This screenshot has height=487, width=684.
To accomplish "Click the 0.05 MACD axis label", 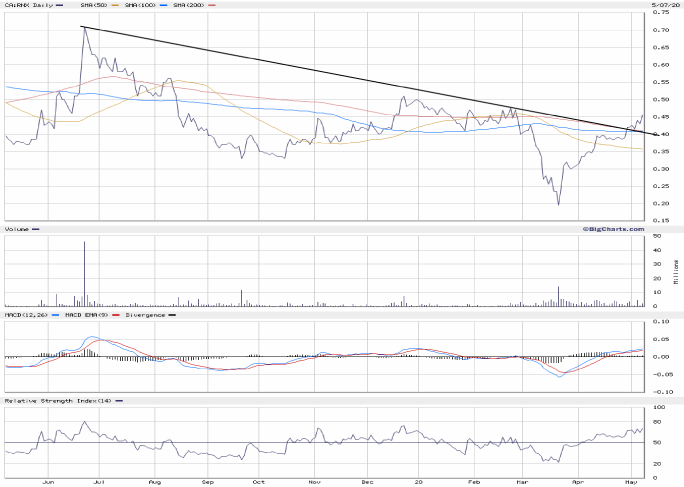I will click(661, 339).
